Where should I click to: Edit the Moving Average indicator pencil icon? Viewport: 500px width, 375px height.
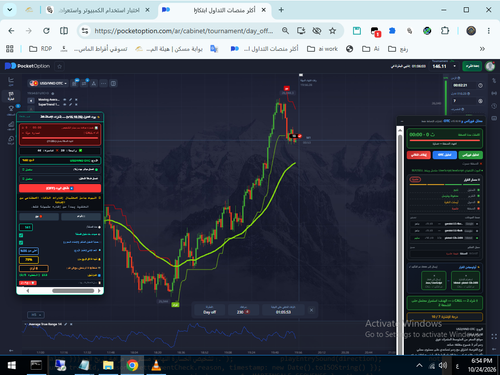pyautogui.click(x=70, y=100)
